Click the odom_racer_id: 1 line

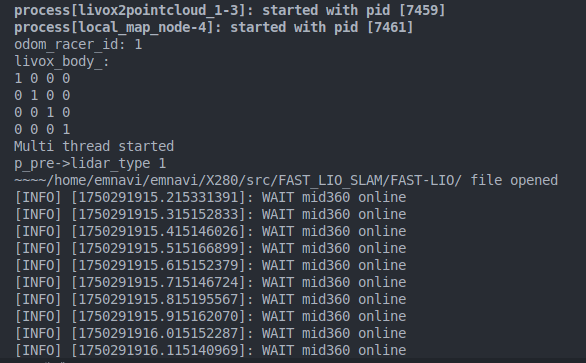point(78,44)
